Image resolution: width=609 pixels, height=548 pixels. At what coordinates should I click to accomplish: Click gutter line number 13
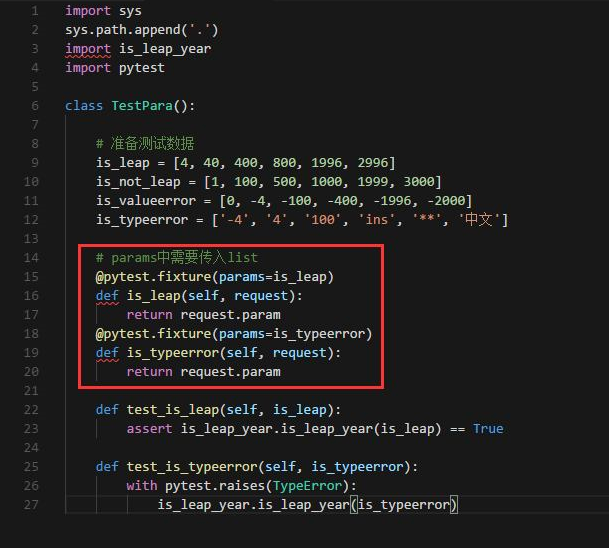(x=31, y=239)
